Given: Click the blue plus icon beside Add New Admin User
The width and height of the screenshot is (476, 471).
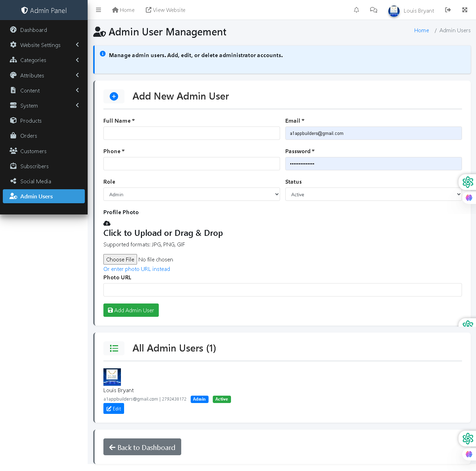Looking at the screenshot, I should tap(114, 96).
